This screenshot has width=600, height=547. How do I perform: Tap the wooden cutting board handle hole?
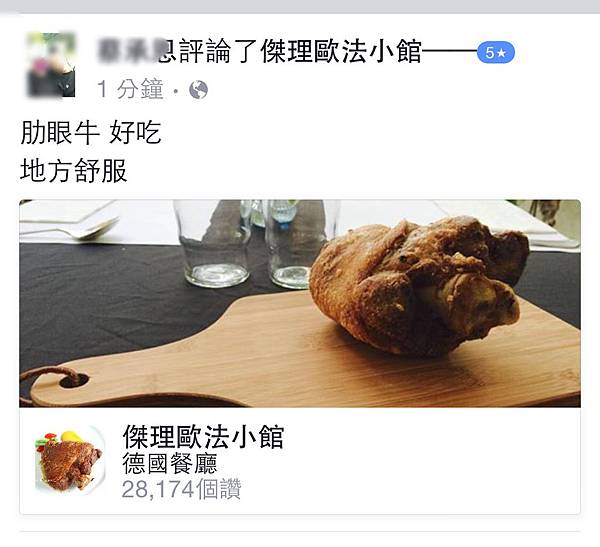tap(74, 381)
